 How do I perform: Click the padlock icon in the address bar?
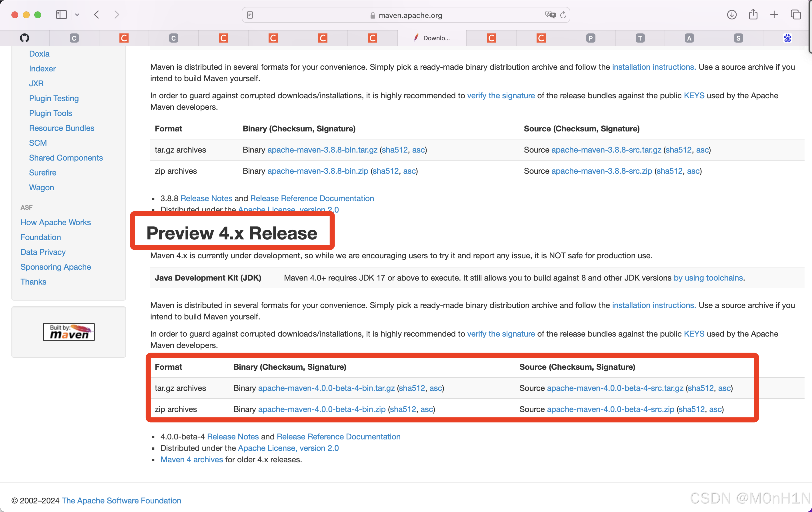coord(372,15)
